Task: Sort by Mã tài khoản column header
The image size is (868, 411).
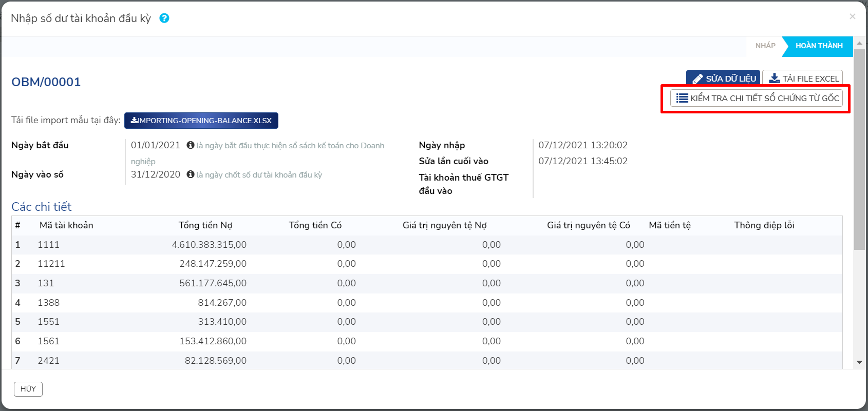Action: point(66,225)
